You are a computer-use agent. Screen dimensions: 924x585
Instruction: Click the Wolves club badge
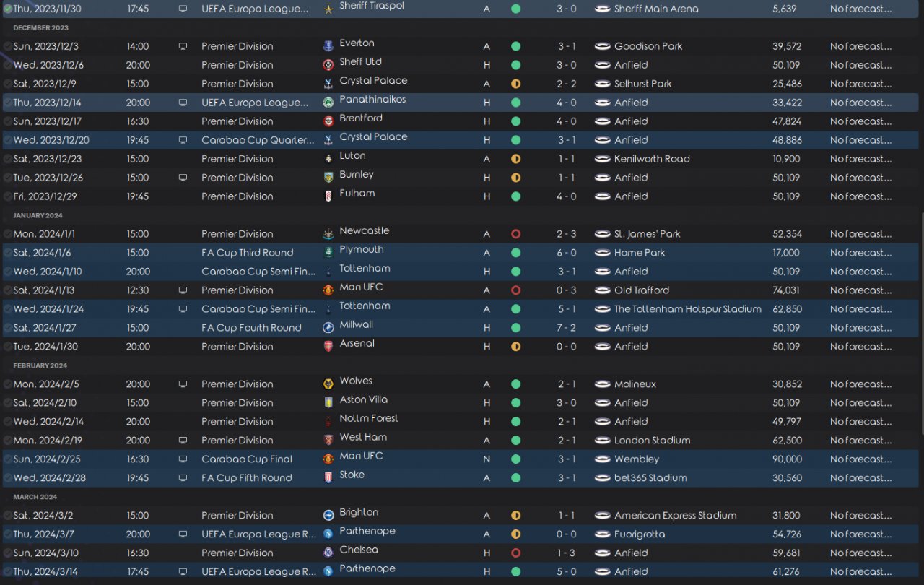tap(328, 384)
